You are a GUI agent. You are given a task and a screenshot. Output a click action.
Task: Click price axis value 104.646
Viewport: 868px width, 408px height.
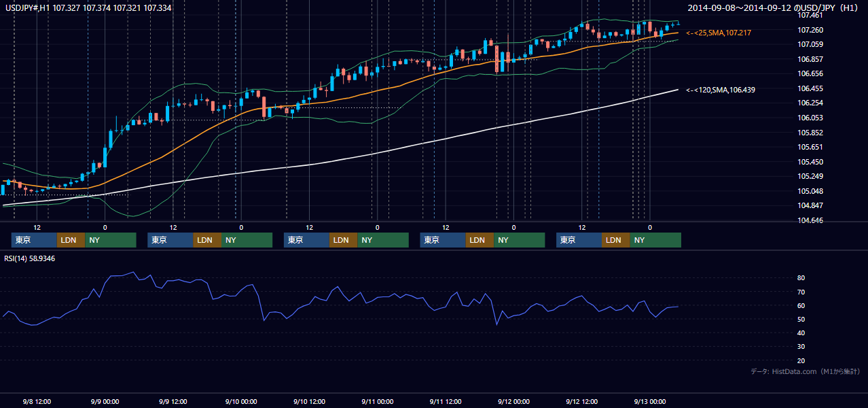pos(811,220)
